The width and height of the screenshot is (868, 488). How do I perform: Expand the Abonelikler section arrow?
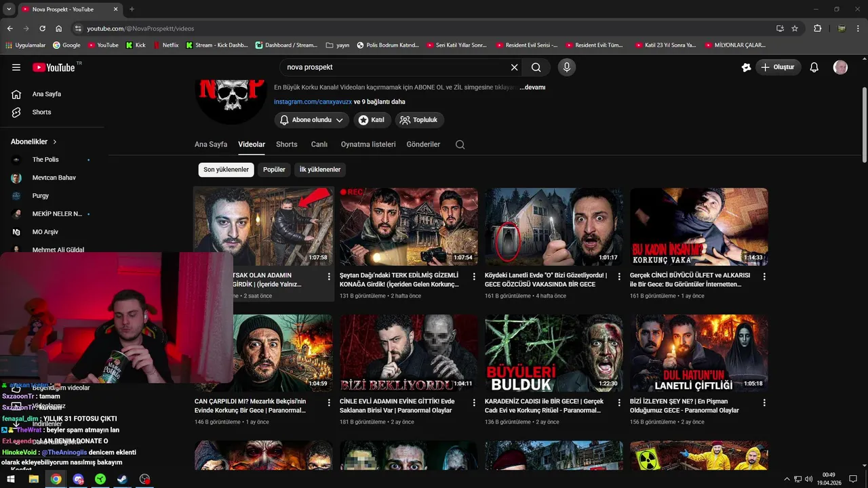coord(55,142)
